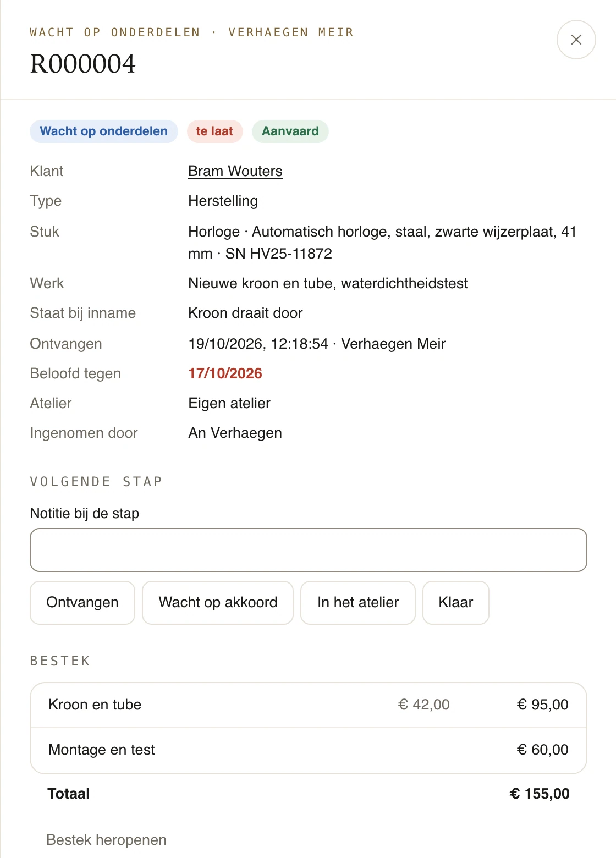Click the Klant field label

click(x=47, y=171)
